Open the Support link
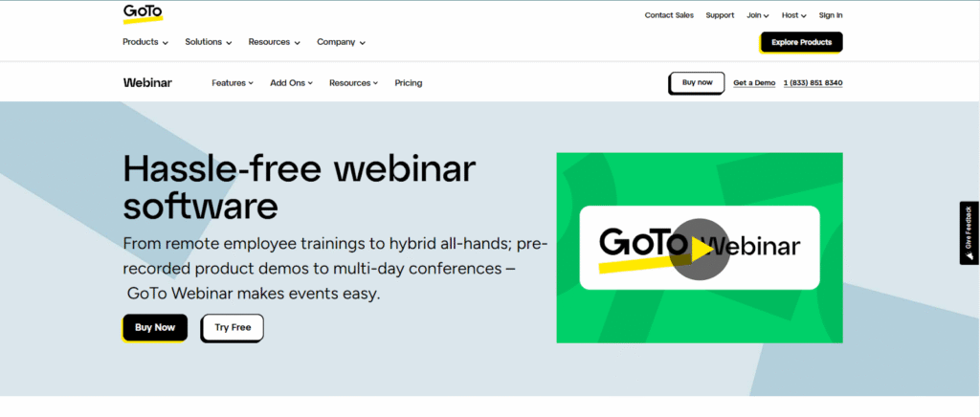Image resolution: width=980 pixels, height=417 pixels. click(720, 15)
